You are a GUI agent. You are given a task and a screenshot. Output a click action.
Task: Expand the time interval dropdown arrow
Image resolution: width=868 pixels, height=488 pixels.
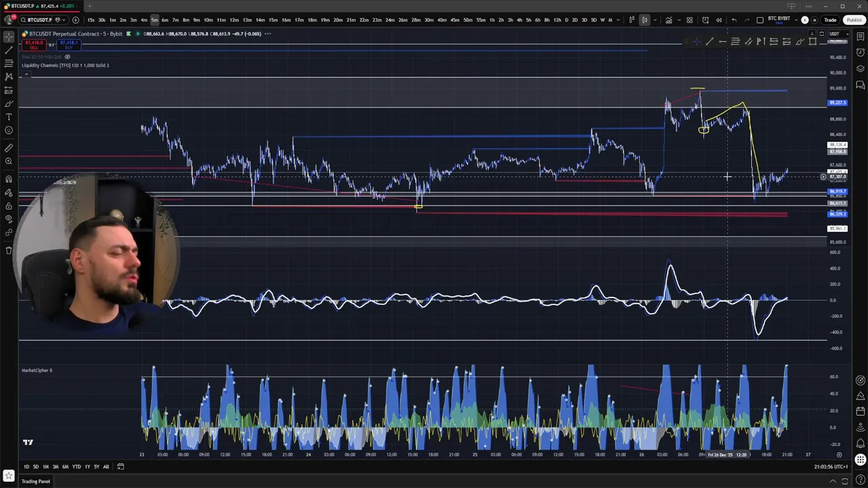coord(618,20)
